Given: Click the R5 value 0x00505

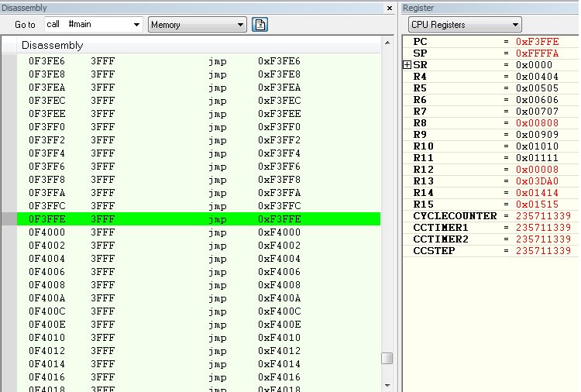Looking at the screenshot, I should [538, 88].
